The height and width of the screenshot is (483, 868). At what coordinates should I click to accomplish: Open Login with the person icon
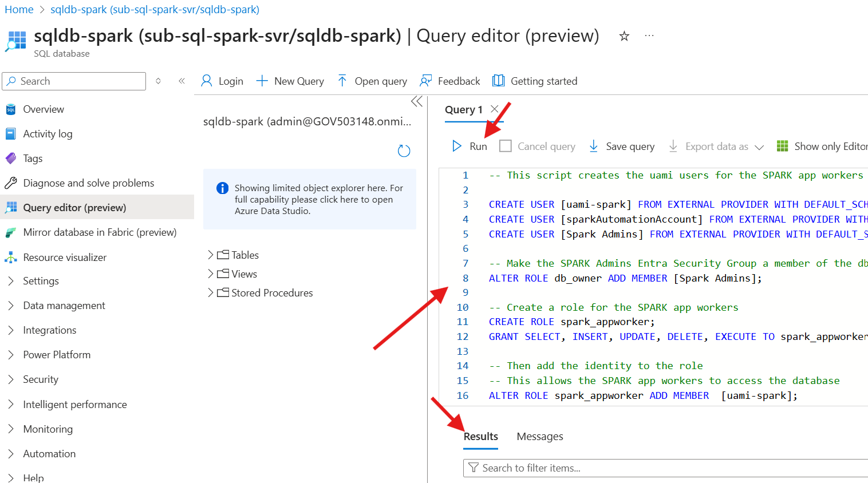coord(207,81)
